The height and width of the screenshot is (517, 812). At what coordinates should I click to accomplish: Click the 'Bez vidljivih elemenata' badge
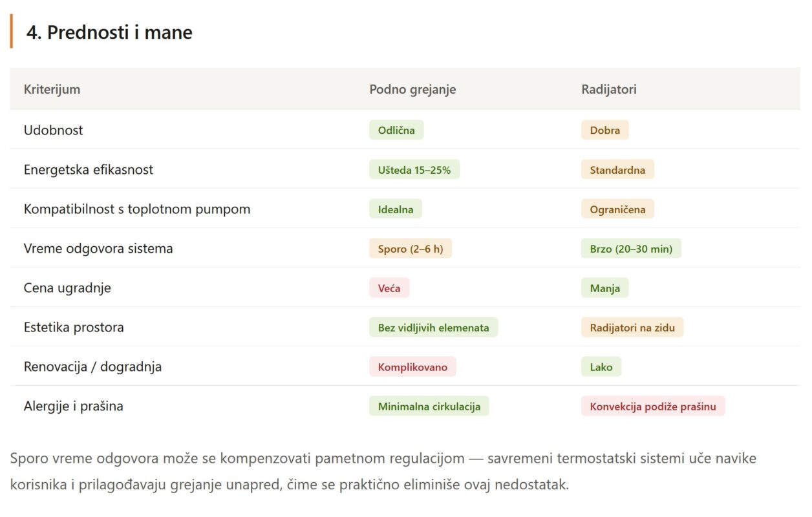(x=433, y=328)
